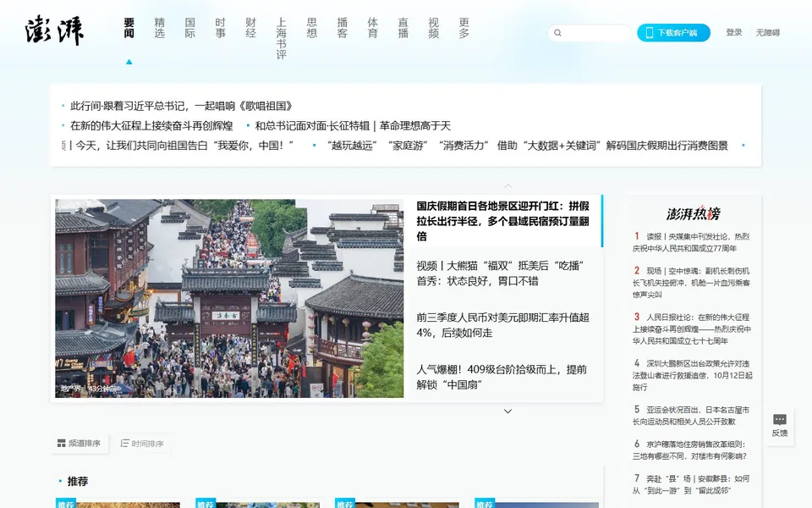
Task: Click the 登录 login link
Action: (734, 32)
